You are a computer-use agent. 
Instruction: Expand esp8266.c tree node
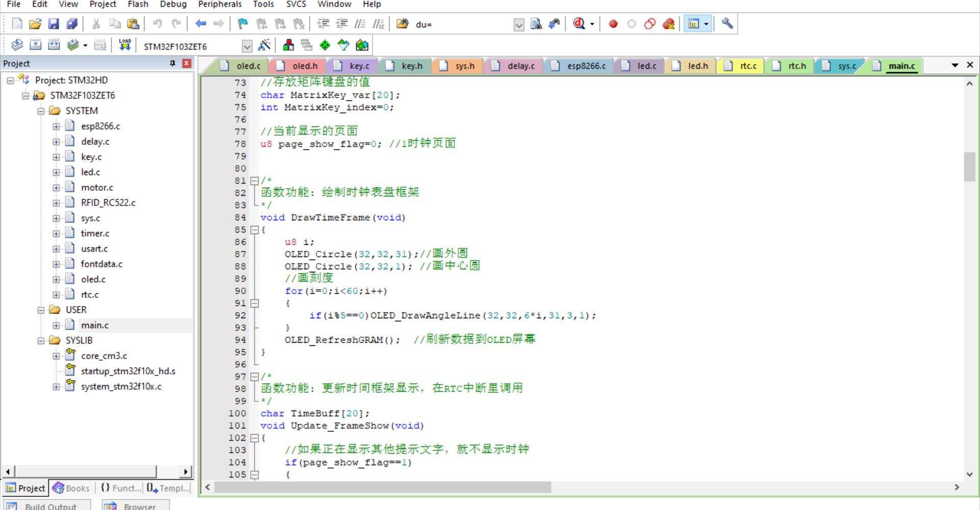pyautogui.click(x=56, y=126)
